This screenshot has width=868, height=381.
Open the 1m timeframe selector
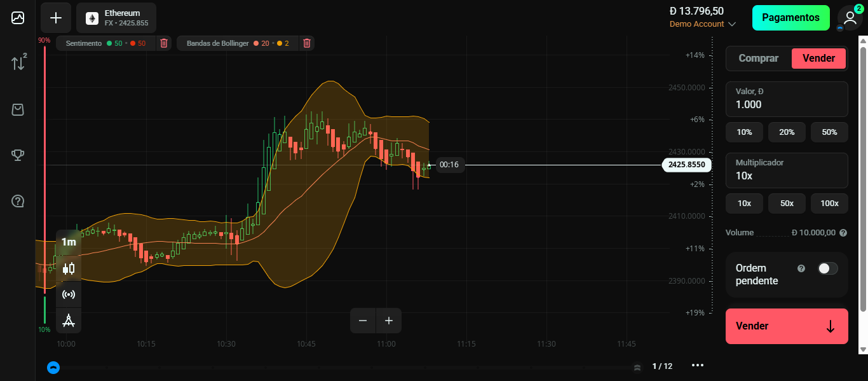[x=69, y=242]
